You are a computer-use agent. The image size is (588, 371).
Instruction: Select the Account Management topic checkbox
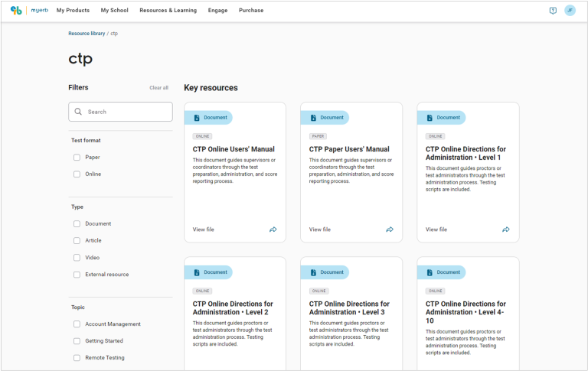[77, 324]
